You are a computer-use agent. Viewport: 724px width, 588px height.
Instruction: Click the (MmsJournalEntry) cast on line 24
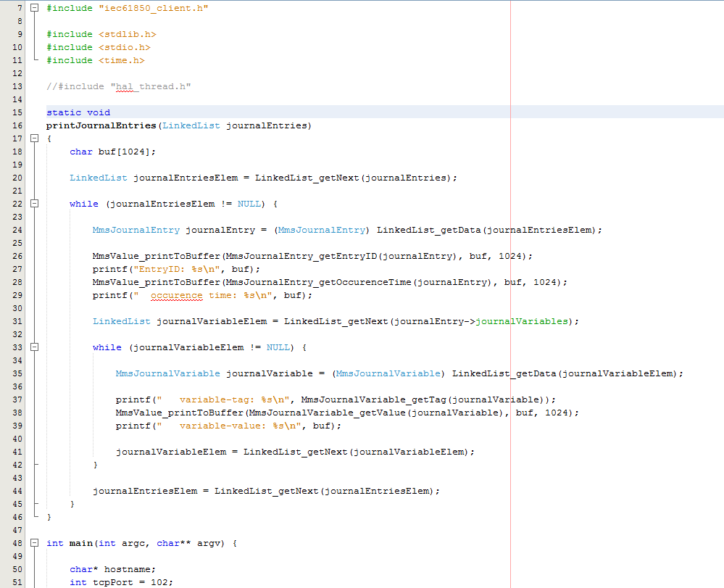point(322,230)
